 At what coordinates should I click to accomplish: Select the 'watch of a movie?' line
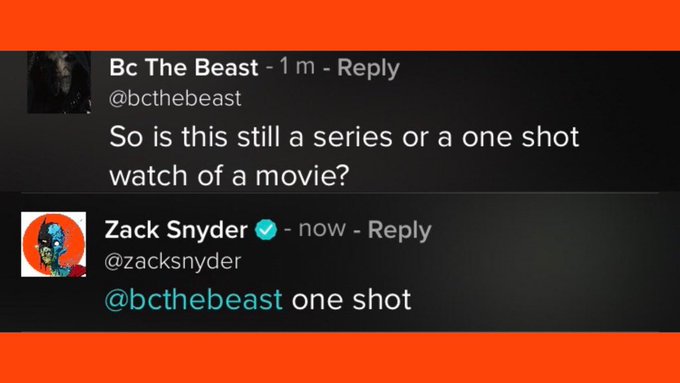click(229, 176)
